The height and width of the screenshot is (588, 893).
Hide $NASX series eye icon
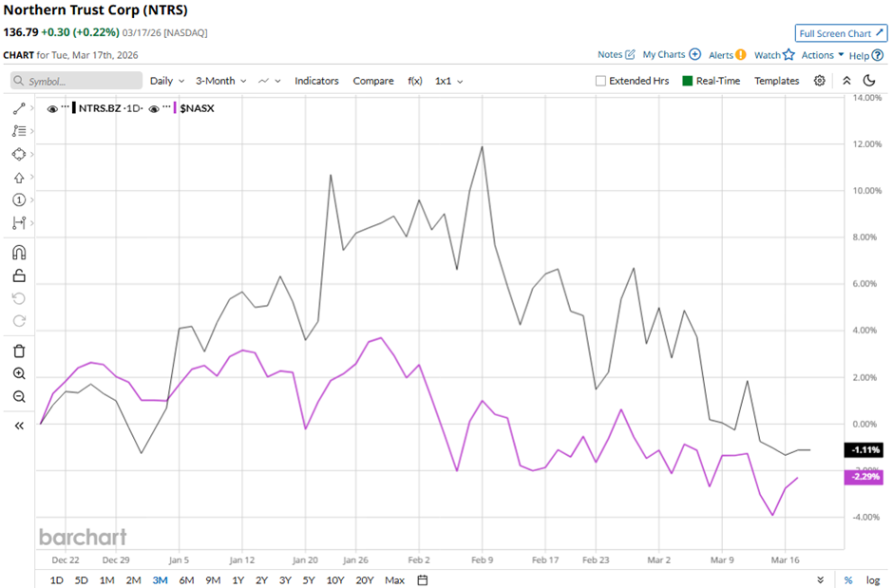pyautogui.click(x=154, y=108)
